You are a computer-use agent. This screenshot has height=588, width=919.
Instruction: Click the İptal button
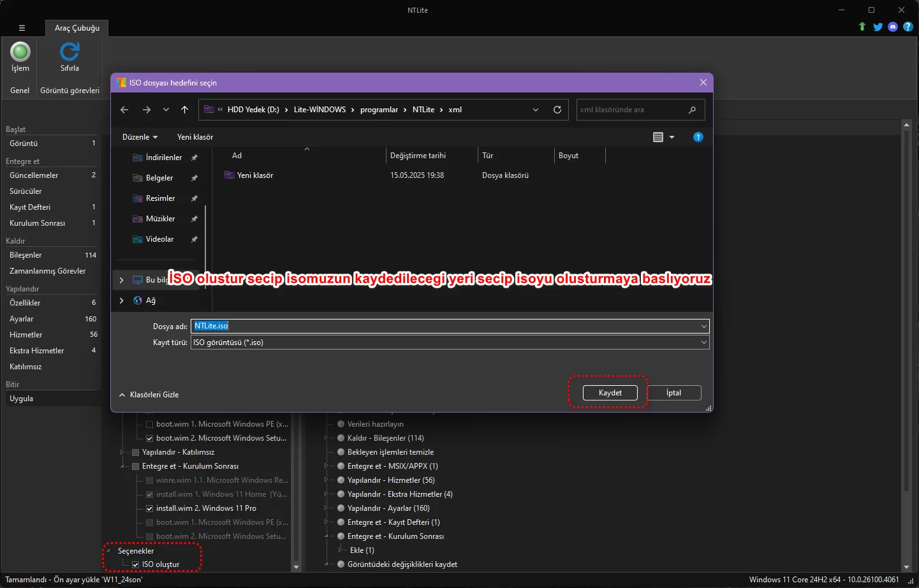pos(674,393)
